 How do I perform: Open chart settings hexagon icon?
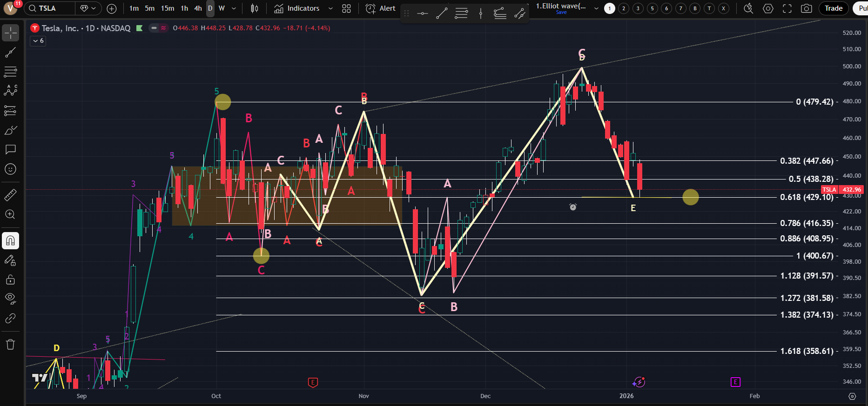(768, 8)
